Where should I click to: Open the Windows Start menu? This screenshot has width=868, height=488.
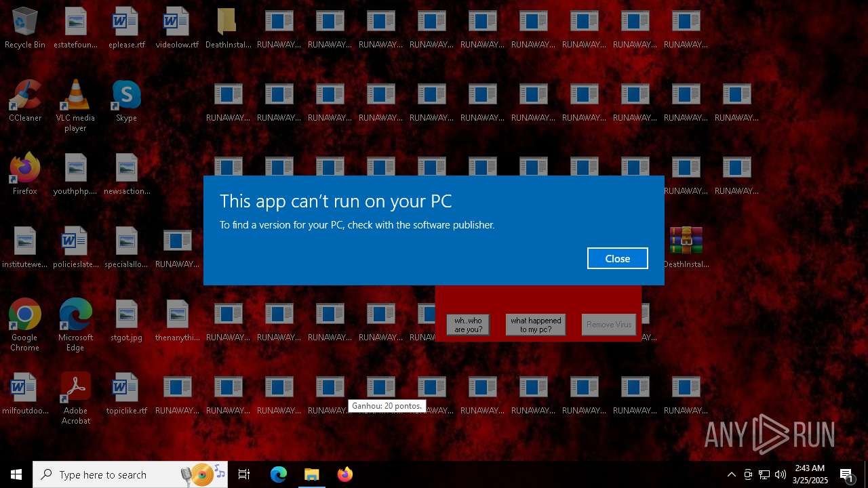(x=16, y=474)
